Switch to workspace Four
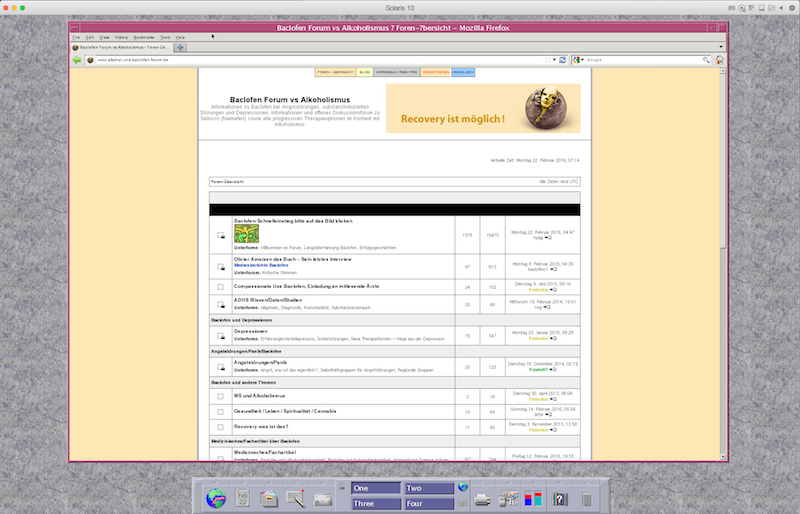The width and height of the screenshot is (800, 514). pos(428,504)
